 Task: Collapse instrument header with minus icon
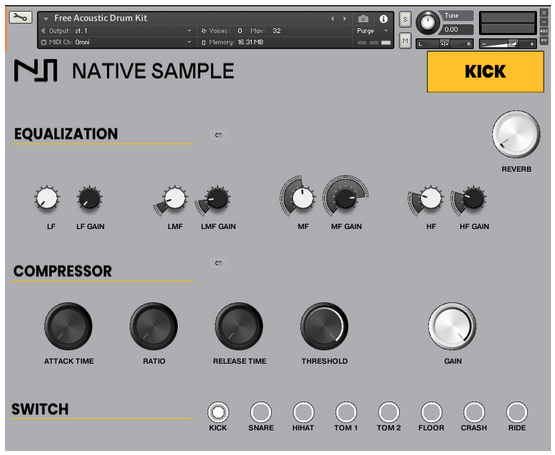tap(544, 22)
